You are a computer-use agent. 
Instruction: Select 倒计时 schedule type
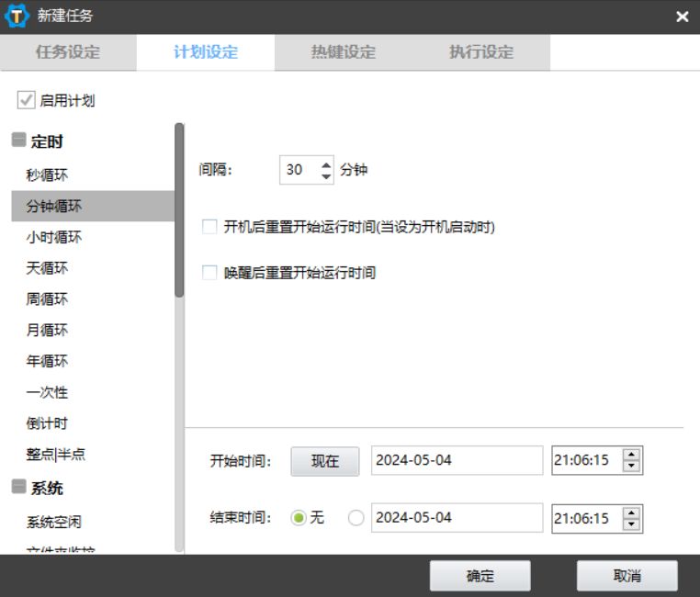[x=93, y=423]
